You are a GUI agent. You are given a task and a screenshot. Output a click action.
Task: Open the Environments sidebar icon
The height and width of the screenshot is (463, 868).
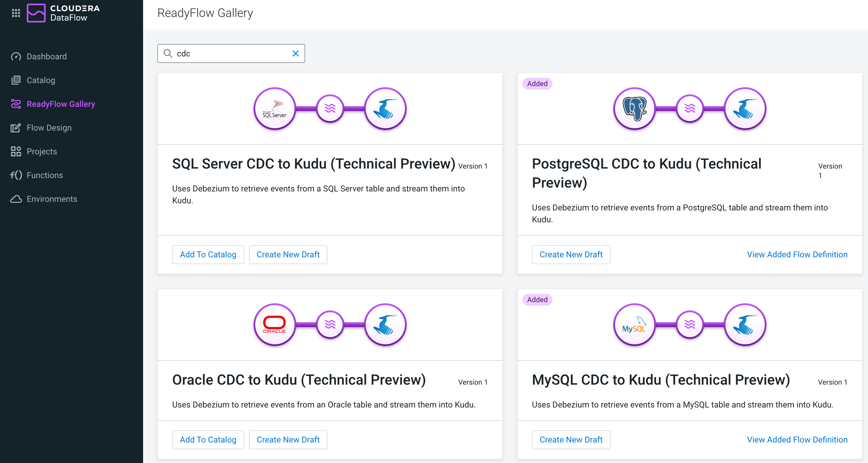(x=16, y=199)
